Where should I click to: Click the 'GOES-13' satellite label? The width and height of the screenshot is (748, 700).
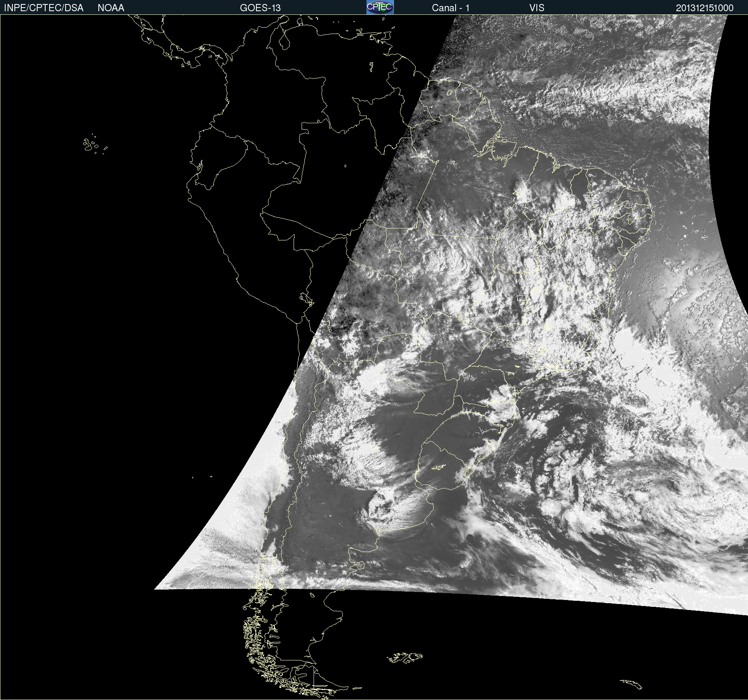pos(260,8)
